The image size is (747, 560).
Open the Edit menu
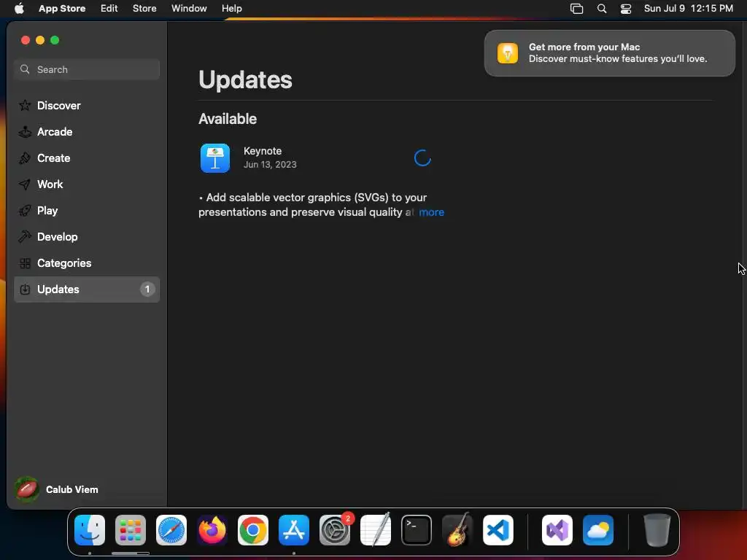pos(109,8)
